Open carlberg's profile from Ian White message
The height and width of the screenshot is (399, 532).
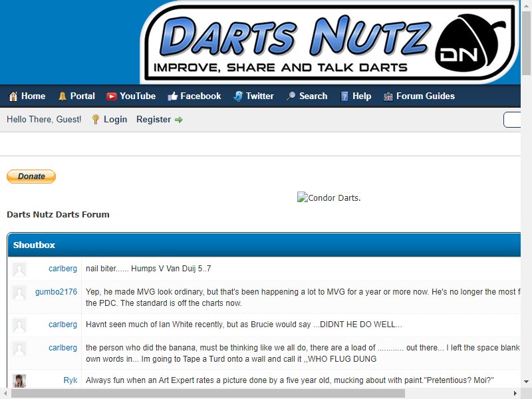(x=63, y=325)
